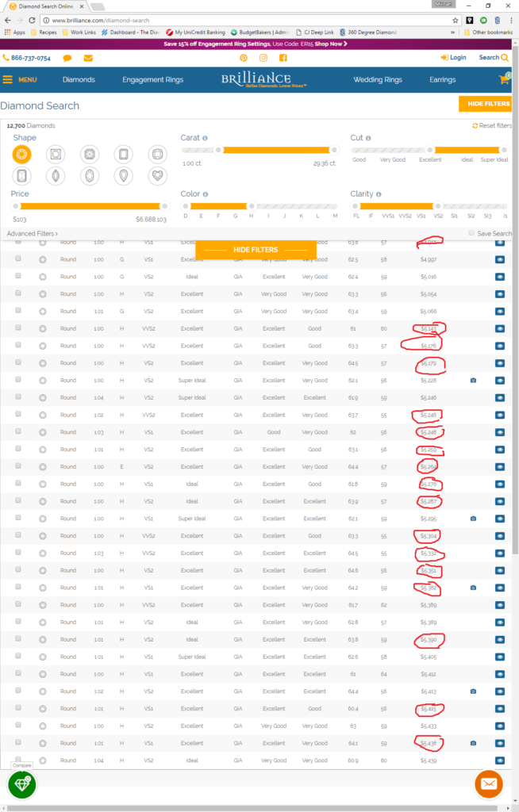The image size is (519, 812).
Task: Open the shopping cart
Action: coord(503,79)
